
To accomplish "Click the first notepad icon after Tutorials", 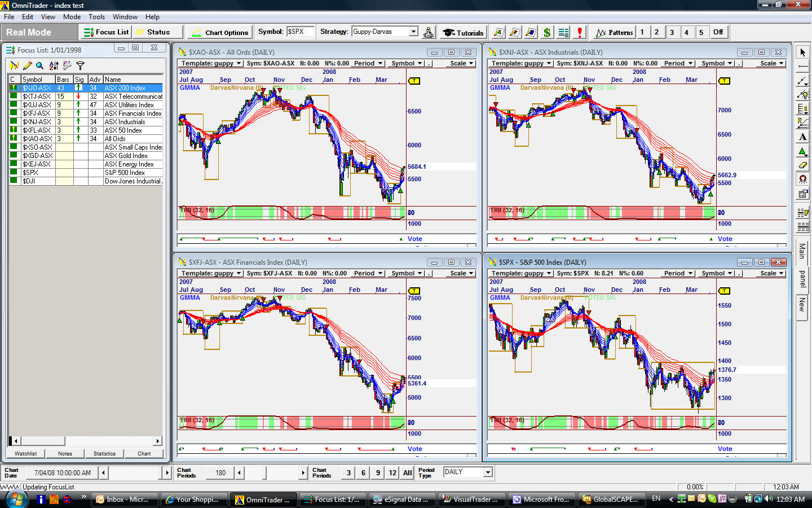I will [498, 32].
